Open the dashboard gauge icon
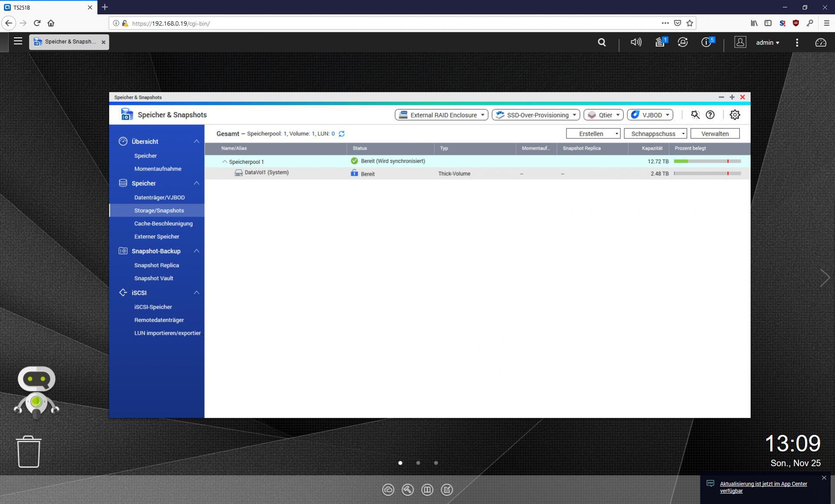835x504 pixels. [x=821, y=42]
